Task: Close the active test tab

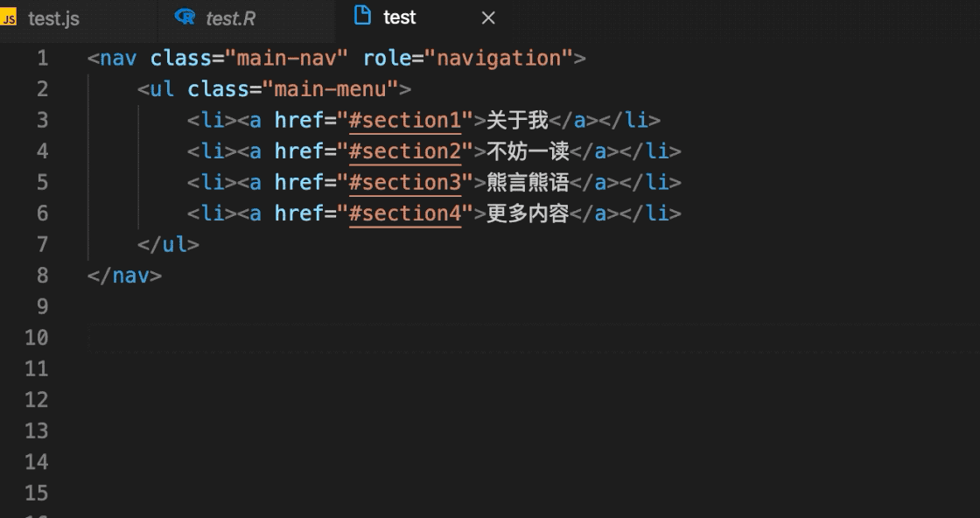Action: [x=488, y=17]
